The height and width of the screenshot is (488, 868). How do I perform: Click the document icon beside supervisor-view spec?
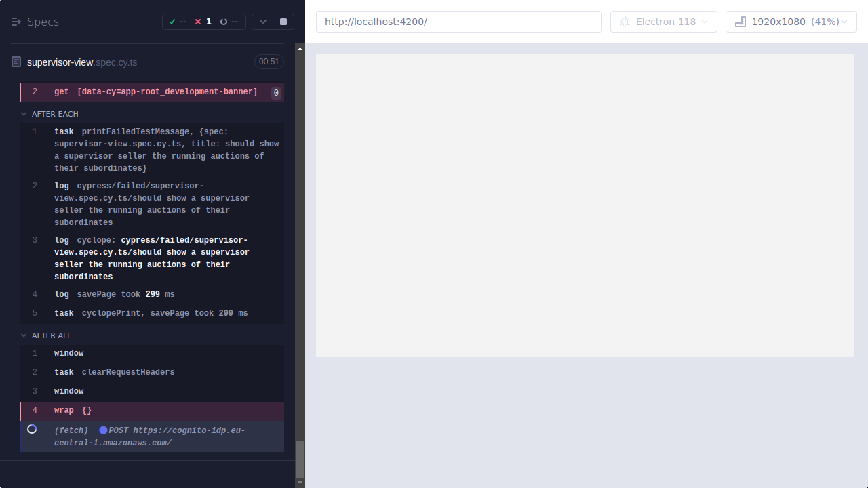coord(16,62)
